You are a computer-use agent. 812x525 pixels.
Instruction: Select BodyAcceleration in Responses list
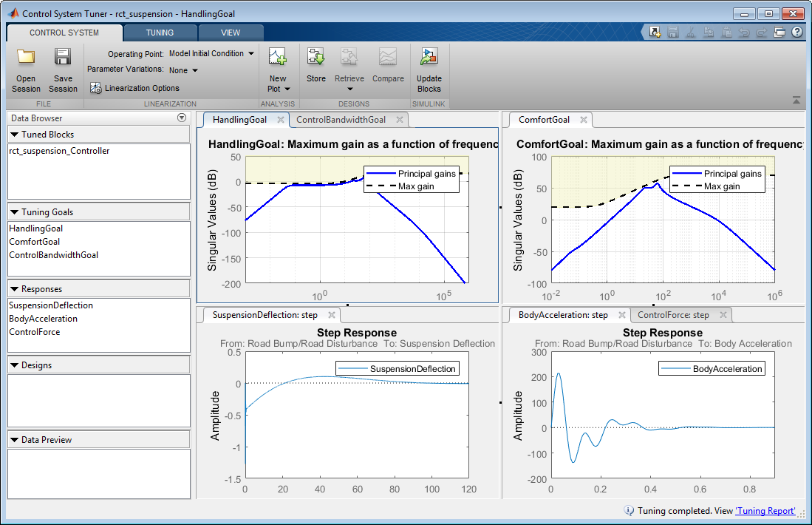[43, 319]
